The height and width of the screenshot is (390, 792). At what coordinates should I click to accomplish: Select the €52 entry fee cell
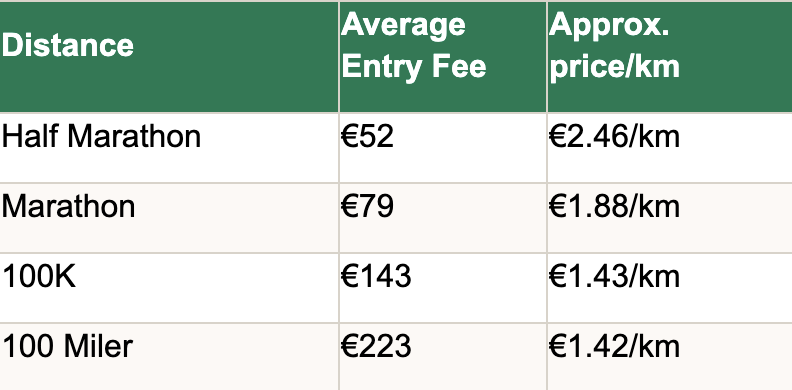point(442,148)
